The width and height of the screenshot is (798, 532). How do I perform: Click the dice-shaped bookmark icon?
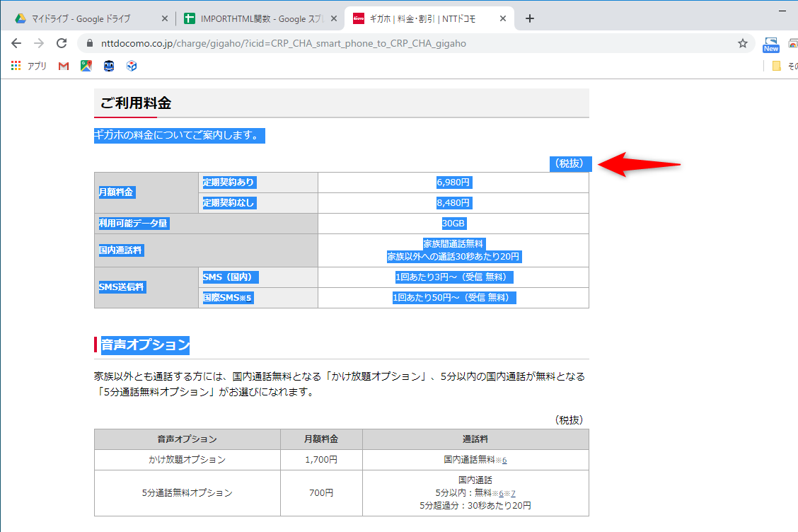point(131,66)
